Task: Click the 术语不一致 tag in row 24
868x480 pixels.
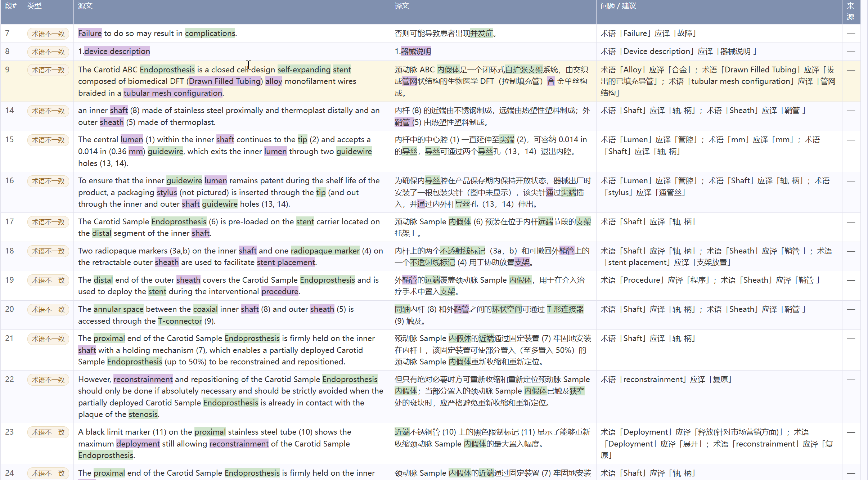Action: (48, 474)
